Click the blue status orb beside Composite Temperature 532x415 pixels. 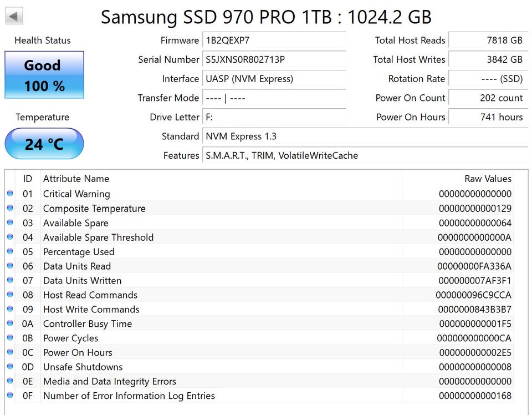pyautogui.click(x=10, y=208)
